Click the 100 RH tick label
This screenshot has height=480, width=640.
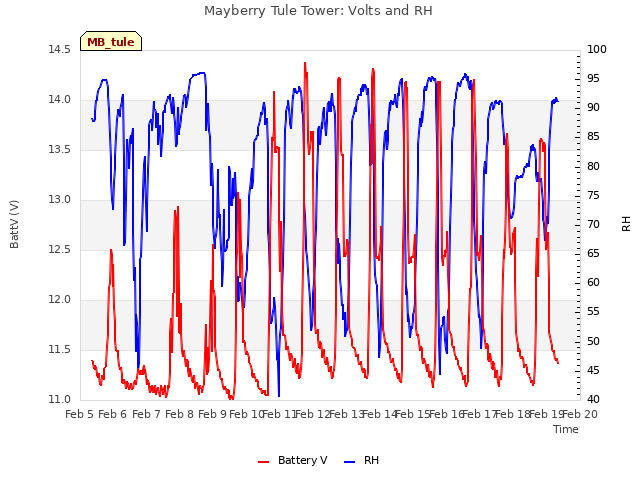pyautogui.click(x=597, y=49)
